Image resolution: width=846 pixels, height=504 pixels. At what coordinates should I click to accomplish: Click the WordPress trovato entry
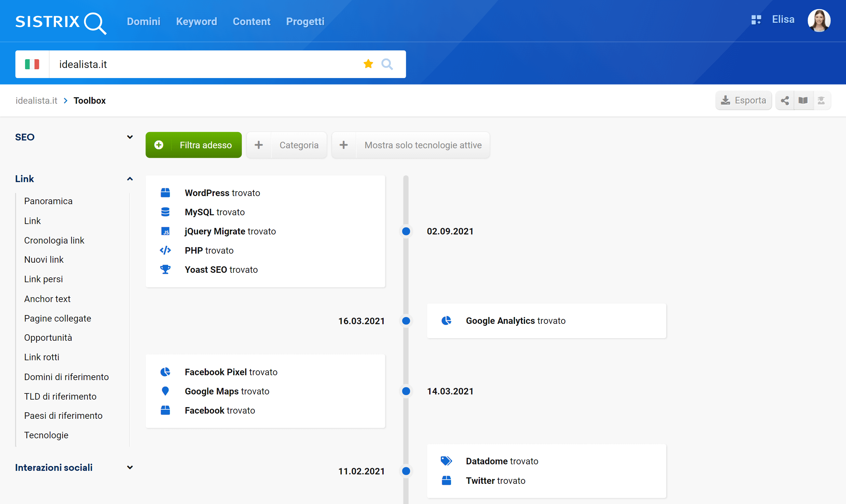pyautogui.click(x=223, y=193)
